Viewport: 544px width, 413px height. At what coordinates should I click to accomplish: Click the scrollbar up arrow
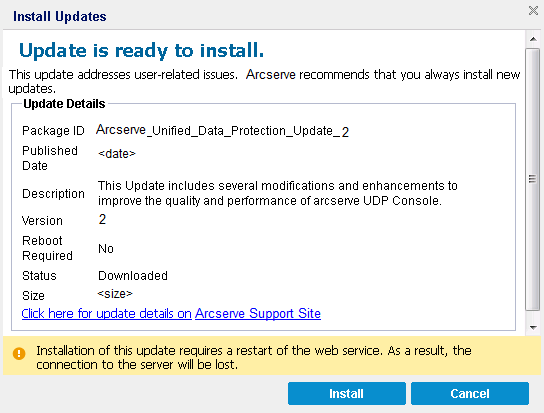click(x=533, y=39)
